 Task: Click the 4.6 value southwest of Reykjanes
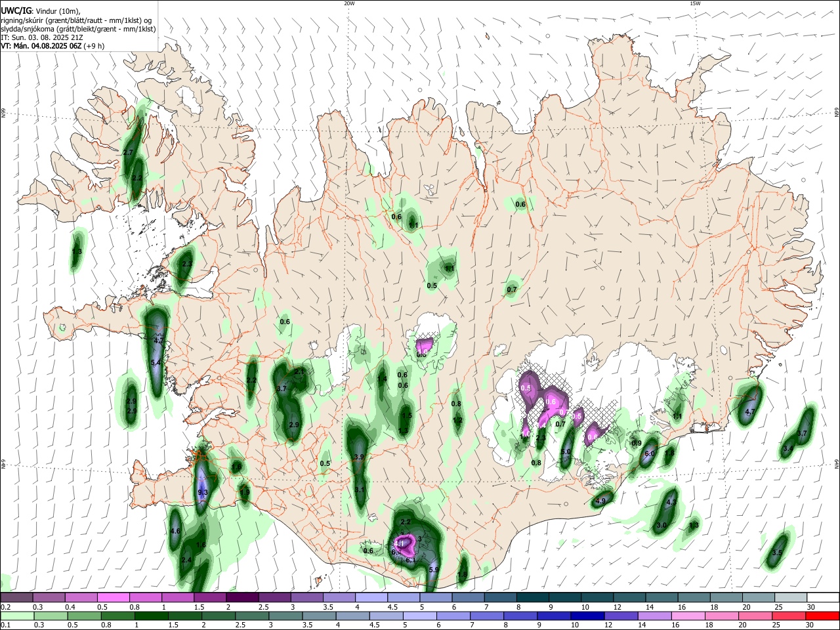tap(175, 531)
